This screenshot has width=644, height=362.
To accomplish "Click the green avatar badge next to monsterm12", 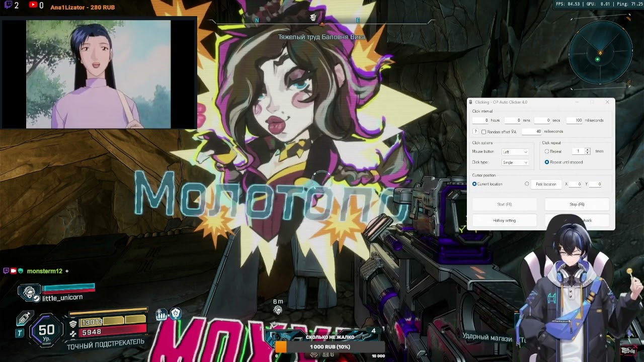I will click(21, 271).
